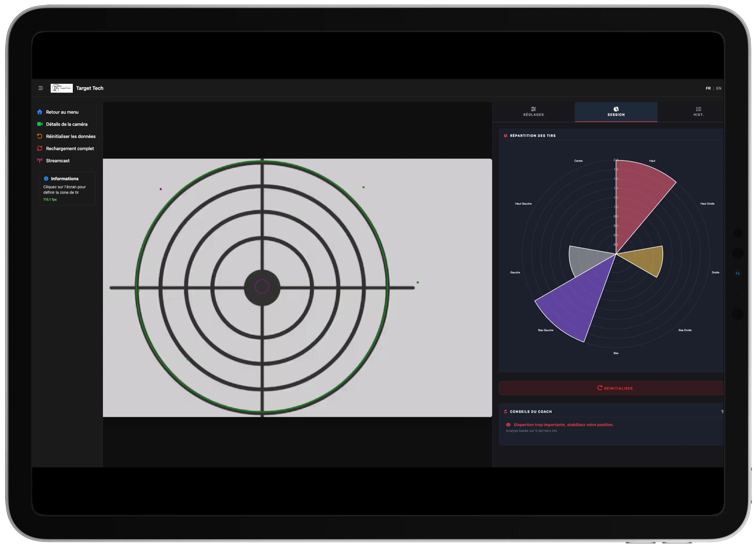
Task: Click the sliders icon on the Réglages tab
Action: pos(534,109)
